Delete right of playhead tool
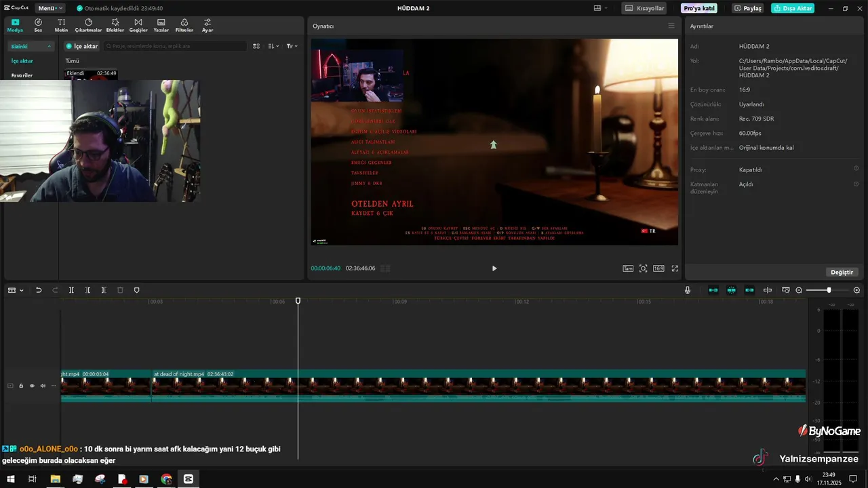This screenshot has width=868, height=488. click(104, 290)
